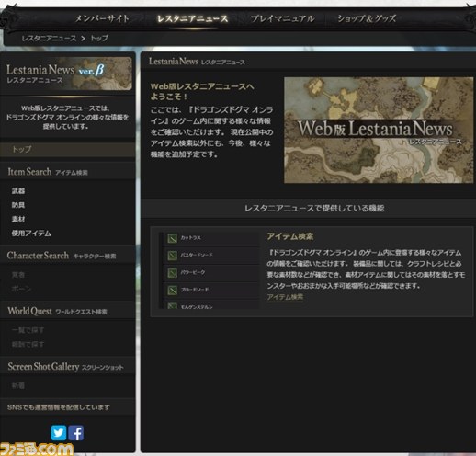Open the ショップ&グッズ menu

tap(367, 18)
